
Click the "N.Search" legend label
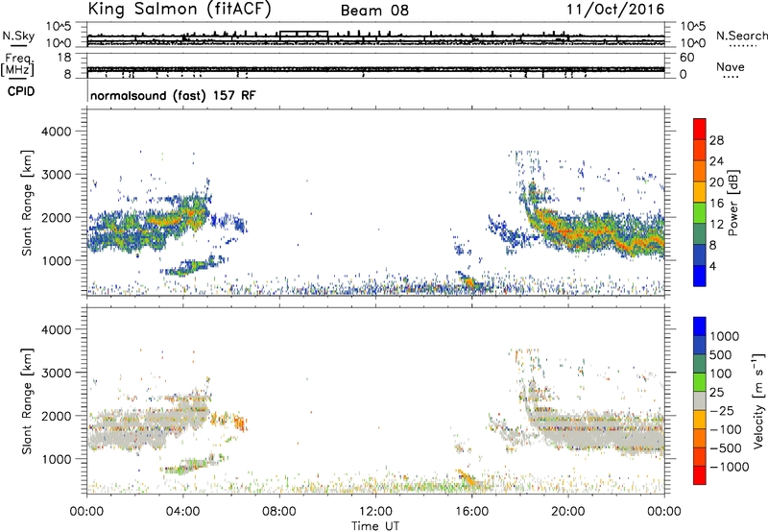(x=741, y=36)
